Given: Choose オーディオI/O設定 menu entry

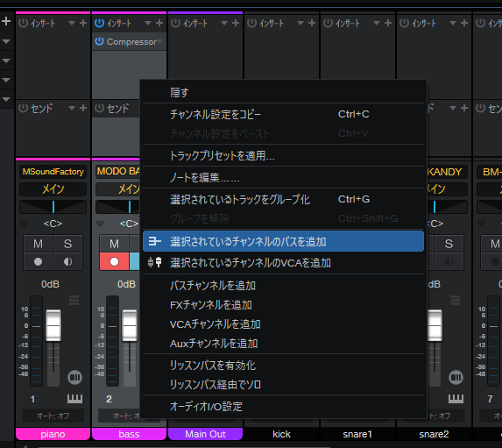Looking at the screenshot, I should pyautogui.click(x=283, y=406).
